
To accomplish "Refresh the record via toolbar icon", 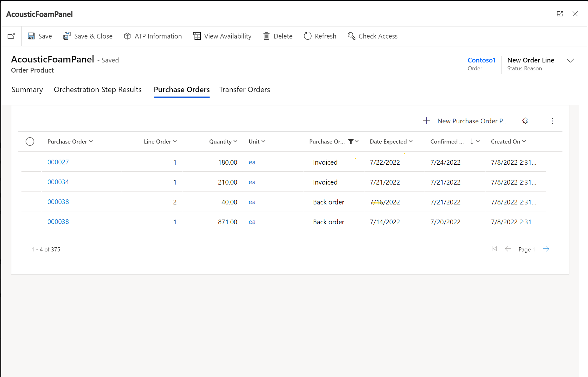I will [x=307, y=36].
